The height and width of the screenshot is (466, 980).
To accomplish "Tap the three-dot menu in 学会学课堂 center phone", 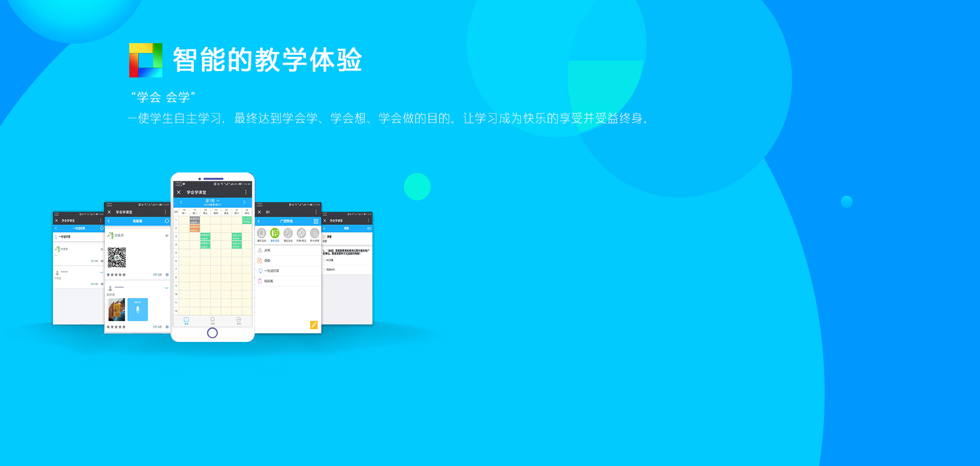I will pos(246,192).
